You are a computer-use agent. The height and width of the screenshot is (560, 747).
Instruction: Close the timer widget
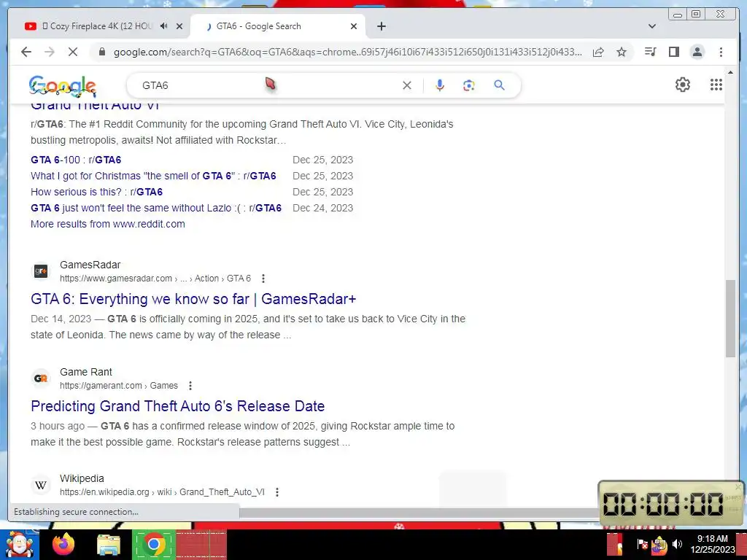pyautogui.click(x=738, y=486)
